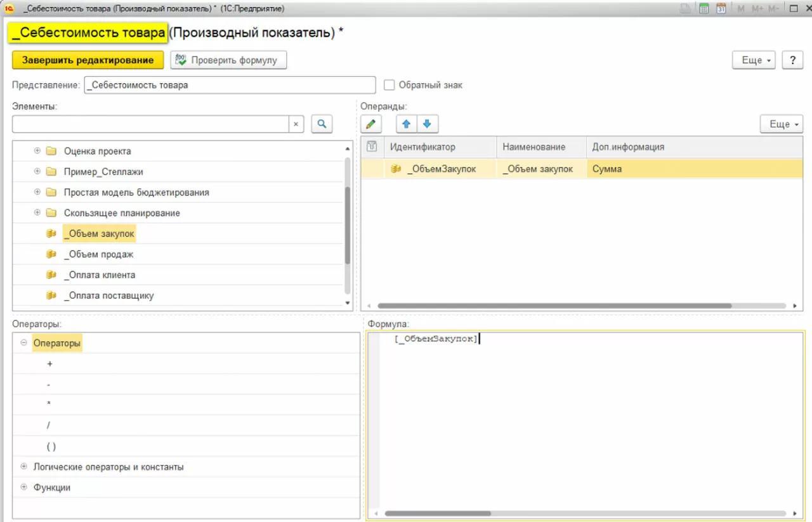Click the help question mark button

pos(792,60)
